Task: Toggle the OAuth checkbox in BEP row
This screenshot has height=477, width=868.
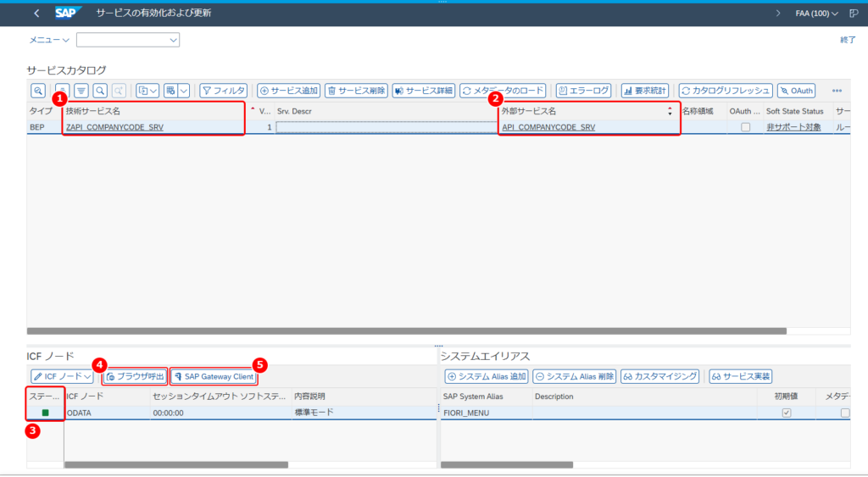Action: tap(746, 127)
